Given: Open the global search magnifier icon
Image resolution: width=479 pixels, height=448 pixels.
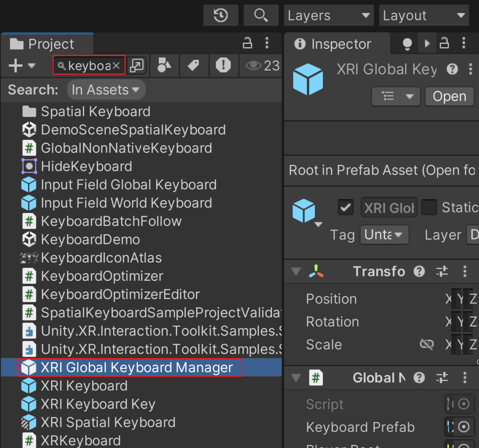Looking at the screenshot, I should tap(261, 15).
